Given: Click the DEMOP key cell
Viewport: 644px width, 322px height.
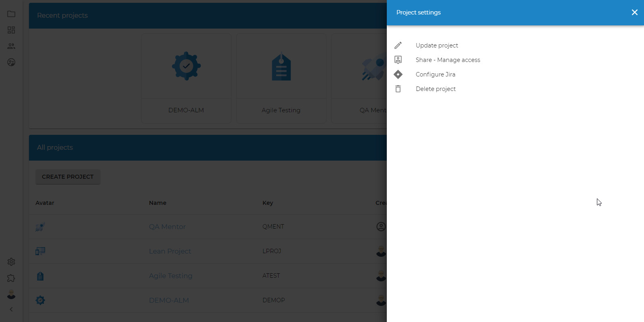Looking at the screenshot, I should [x=274, y=300].
